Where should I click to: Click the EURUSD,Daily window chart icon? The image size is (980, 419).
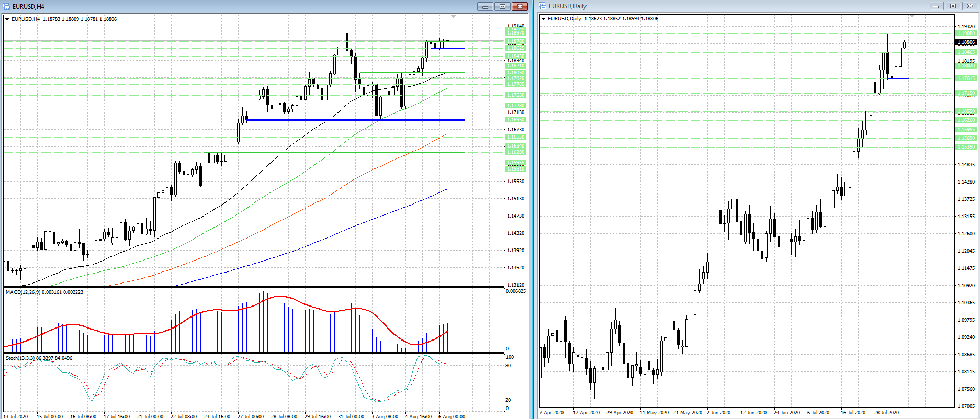[x=543, y=6]
